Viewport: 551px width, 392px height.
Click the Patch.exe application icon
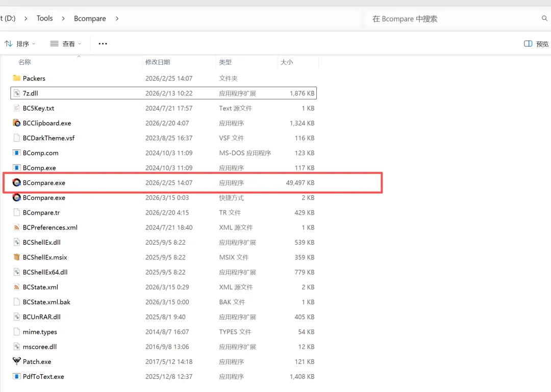pos(16,361)
